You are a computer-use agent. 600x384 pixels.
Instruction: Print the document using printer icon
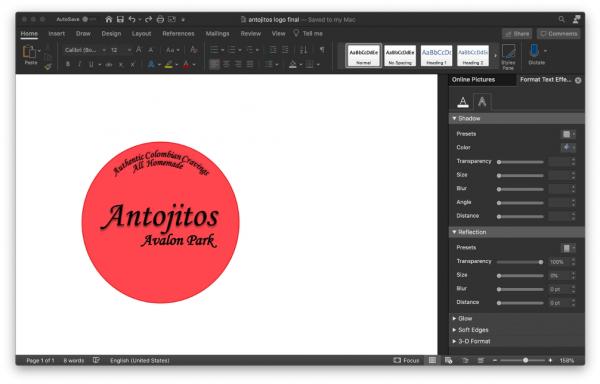[x=160, y=19]
